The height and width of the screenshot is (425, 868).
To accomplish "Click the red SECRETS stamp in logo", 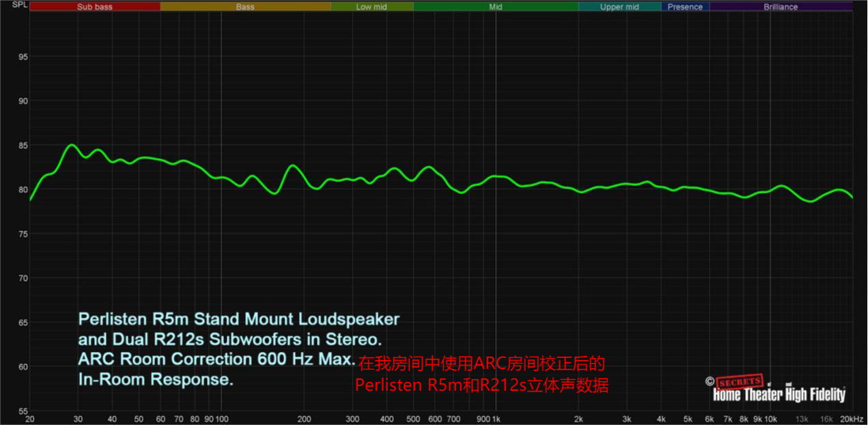I will [738, 381].
